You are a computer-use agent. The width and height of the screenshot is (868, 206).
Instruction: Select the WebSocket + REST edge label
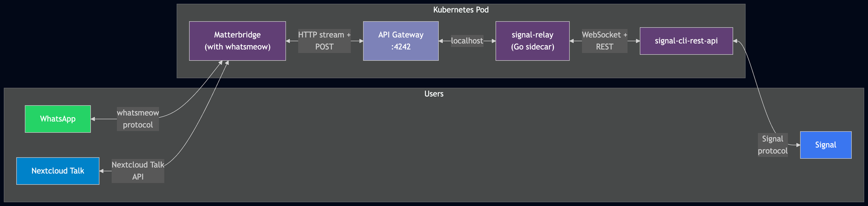pos(604,41)
